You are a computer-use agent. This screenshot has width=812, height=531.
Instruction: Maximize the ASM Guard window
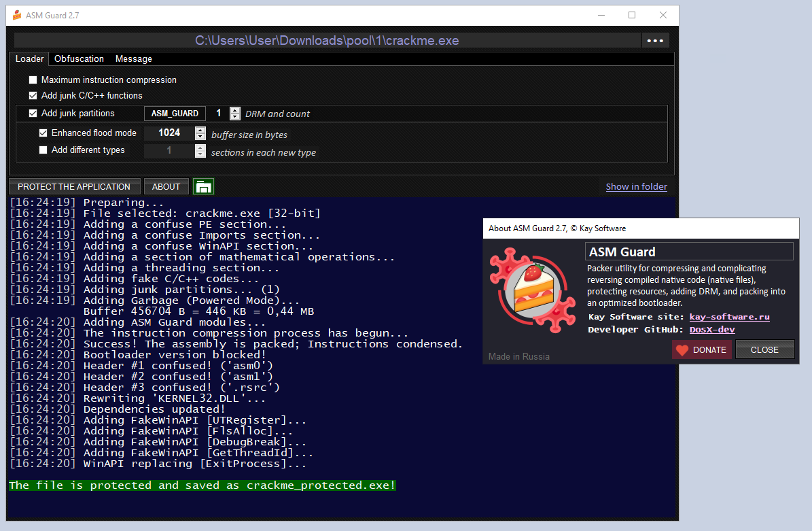(632, 15)
